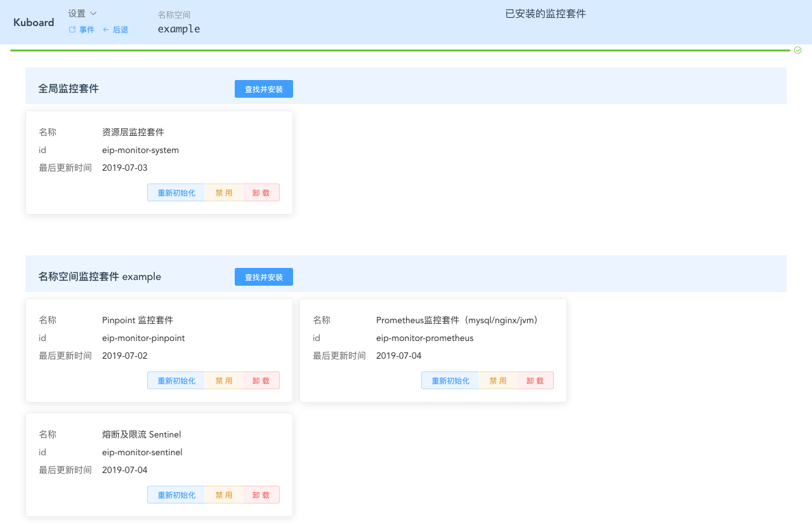Go back via the 后退 link
This screenshot has height=527, width=812.
click(x=120, y=29)
